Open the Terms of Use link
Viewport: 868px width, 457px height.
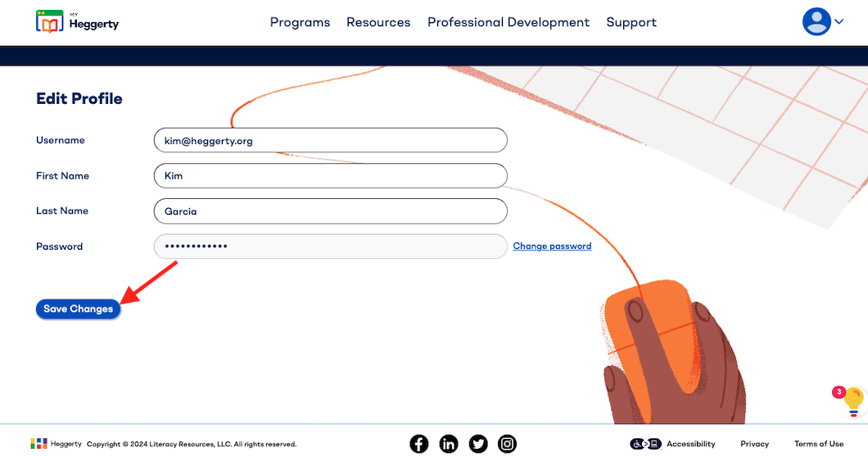(819, 444)
